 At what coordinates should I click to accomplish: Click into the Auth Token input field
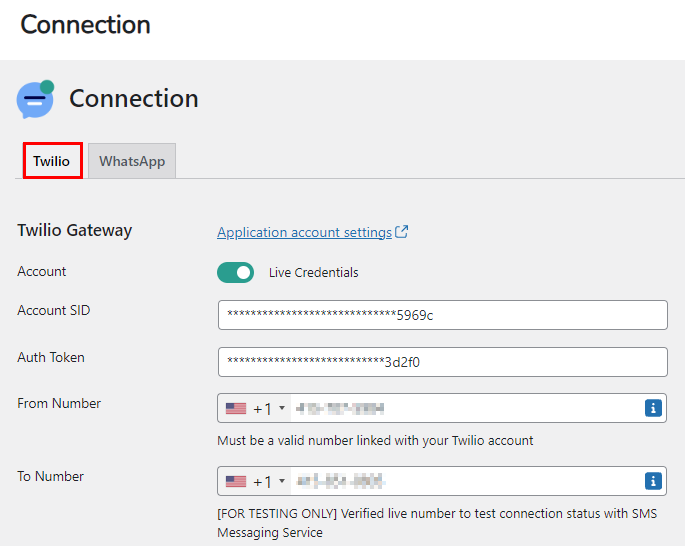click(443, 362)
